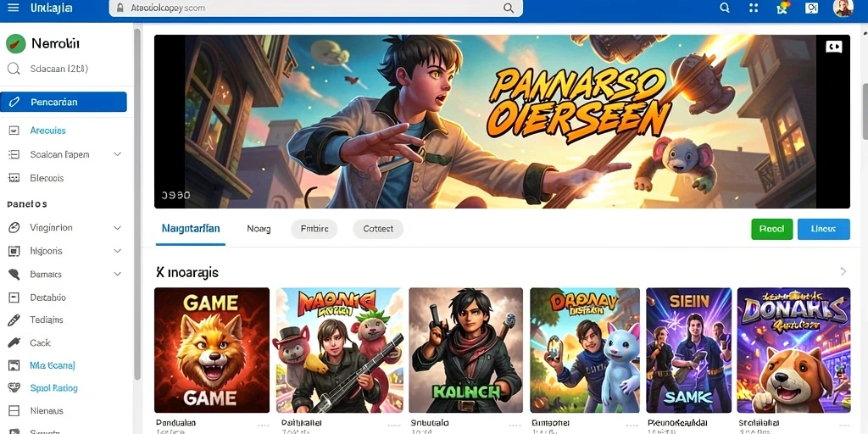Click the address bar lock icon

pos(120,8)
